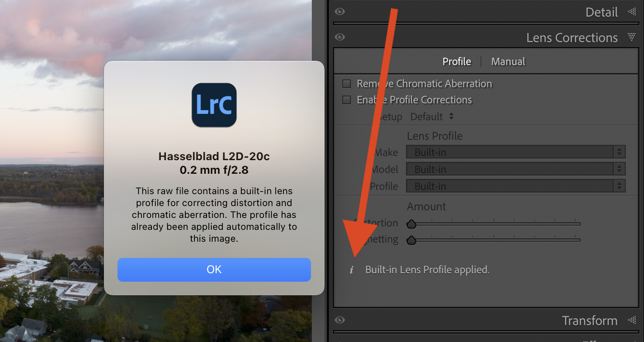Image resolution: width=644 pixels, height=342 pixels.
Task: Collapse the Lens Corrections panel triangle
Action: click(632, 37)
